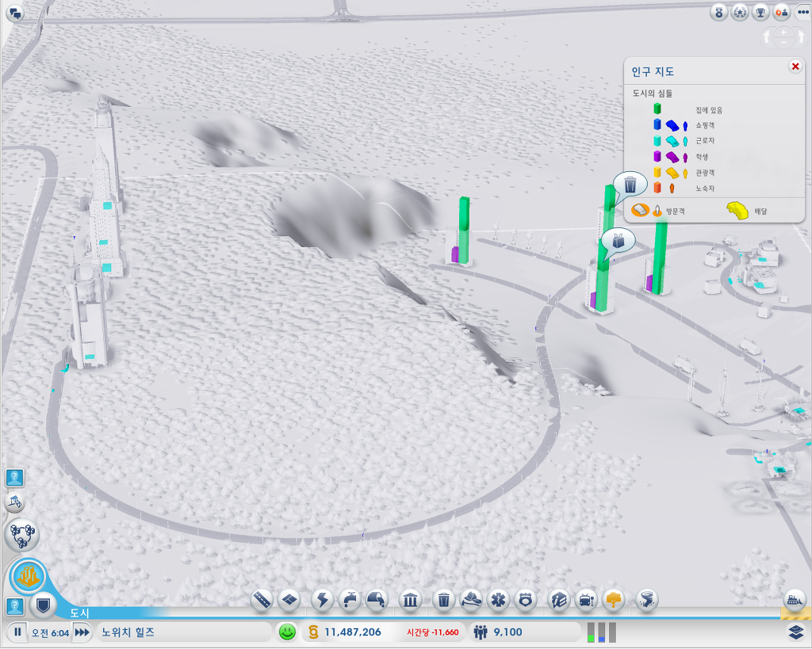Click the 도시 mode label
The image size is (812, 649).
coord(80,613)
